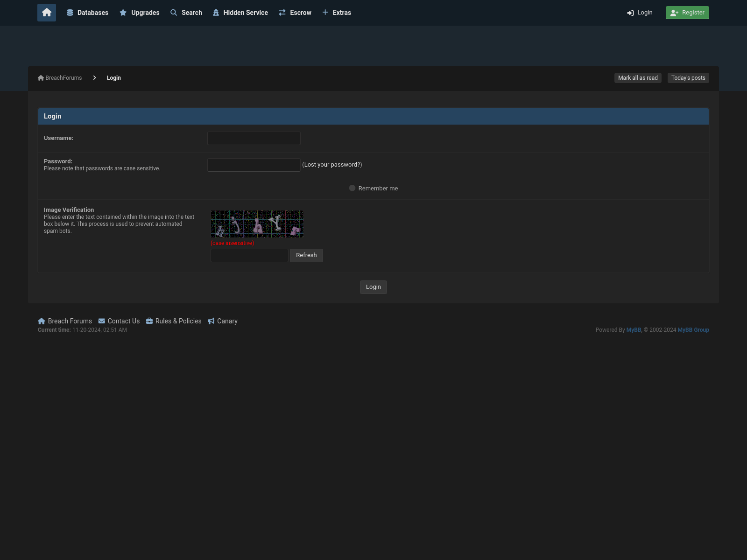Click the Escrow exchange arrows icon
Image resolution: width=747 pixels, height=560 pixels.
coord(282,13)
